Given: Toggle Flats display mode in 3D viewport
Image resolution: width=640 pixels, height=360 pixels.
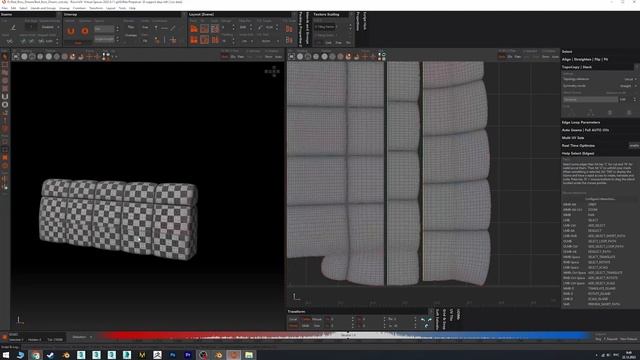Looking at the screenshot, I should pyautogui.click(x=241, y=57).
